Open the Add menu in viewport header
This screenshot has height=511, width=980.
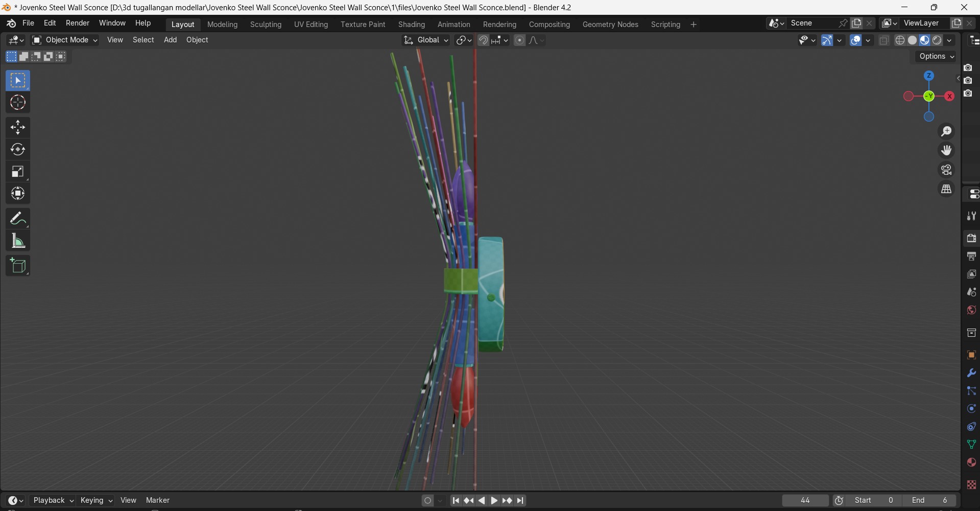point(170,40)
